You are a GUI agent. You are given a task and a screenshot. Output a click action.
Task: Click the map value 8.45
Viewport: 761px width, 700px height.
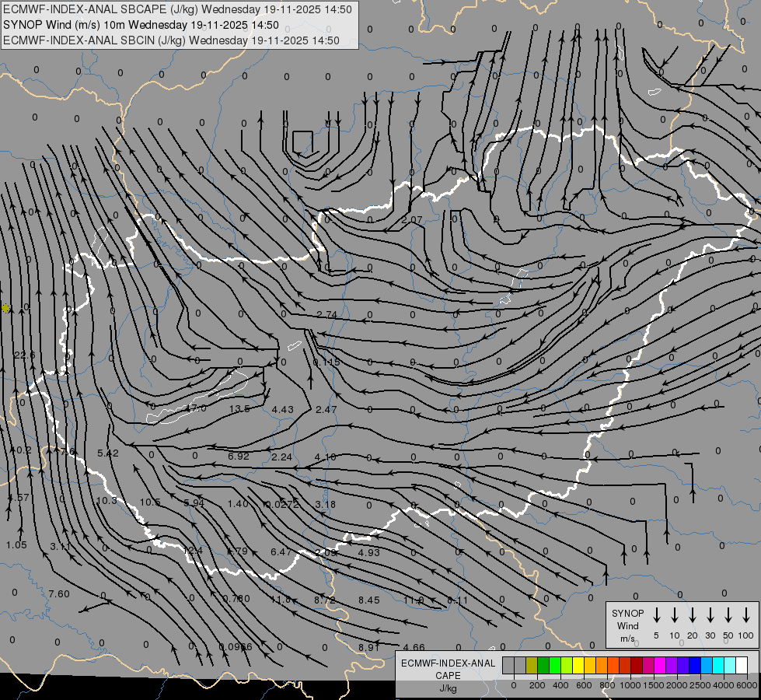[x=369, y=600]
